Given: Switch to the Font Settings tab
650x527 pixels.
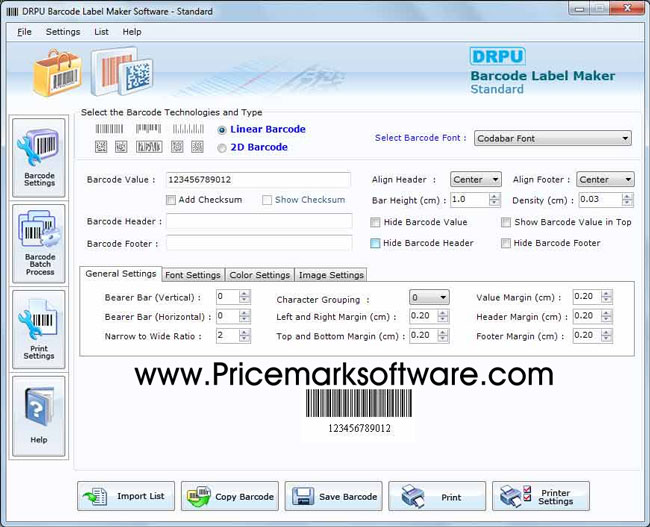Looking at the screenshot, I should pyautogui.click(x=193, y=275).
